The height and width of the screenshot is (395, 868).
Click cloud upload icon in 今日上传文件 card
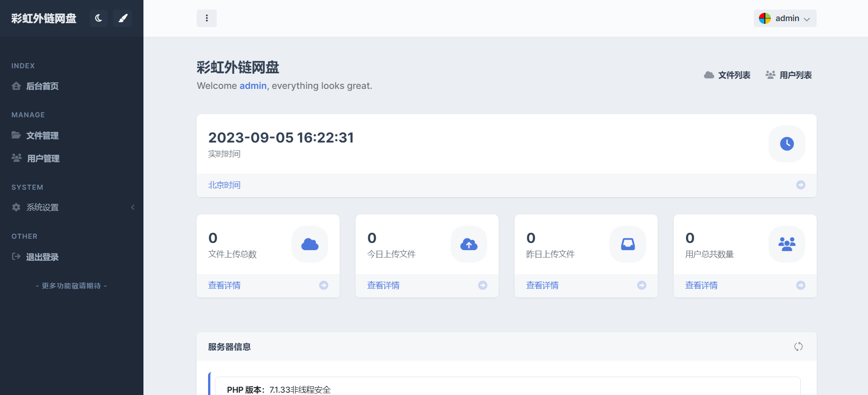[469, 244]
